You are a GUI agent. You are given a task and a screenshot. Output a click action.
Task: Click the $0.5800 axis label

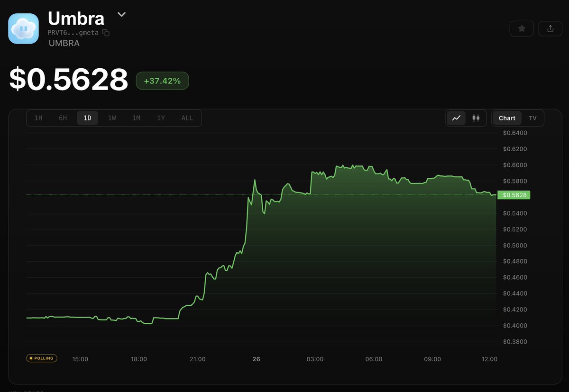coord(515,181)
